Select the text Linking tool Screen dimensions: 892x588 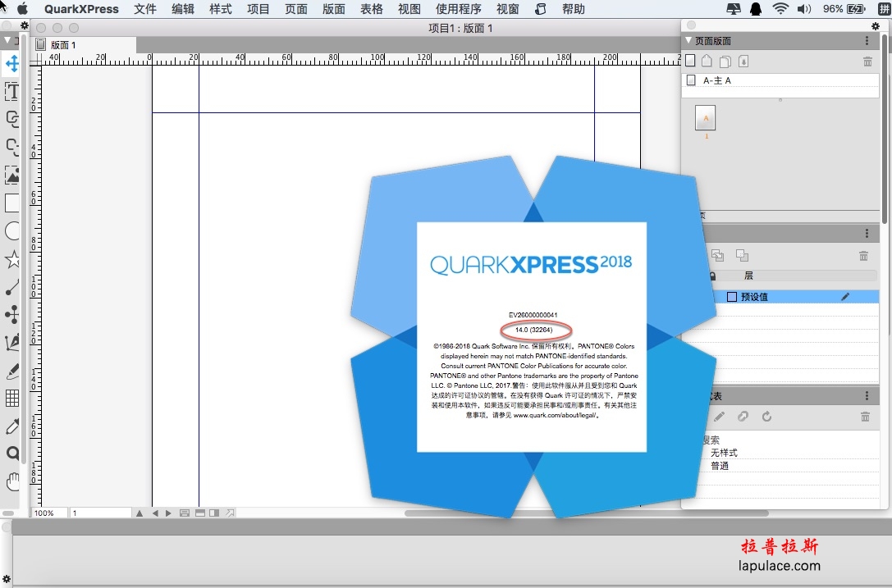[12, 119]
